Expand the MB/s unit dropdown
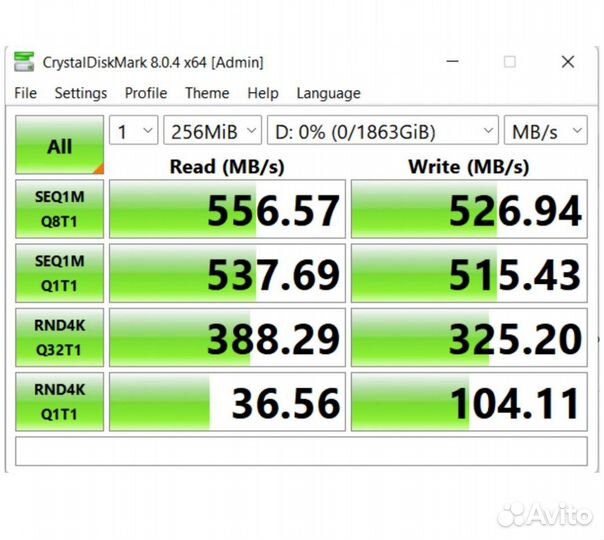 (546, 130)
